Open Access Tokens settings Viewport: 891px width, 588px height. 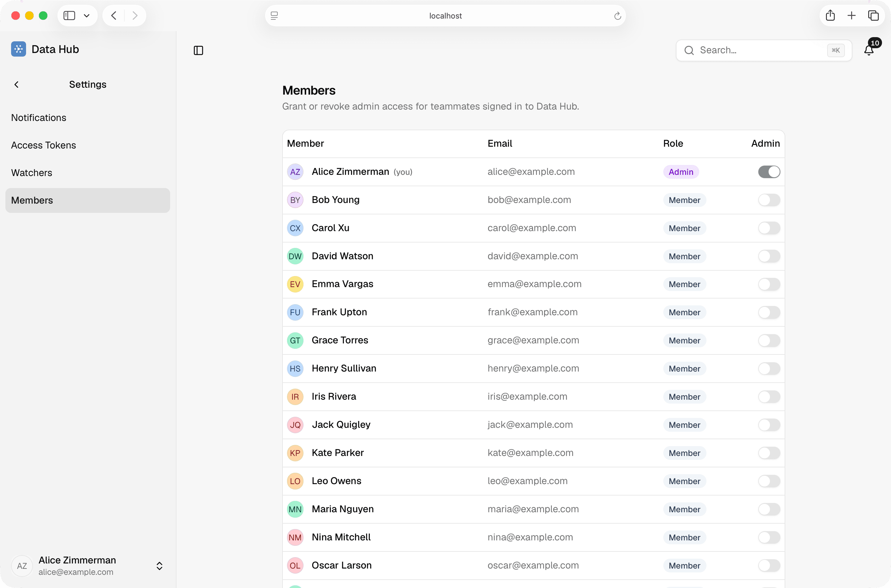point(88,145)
